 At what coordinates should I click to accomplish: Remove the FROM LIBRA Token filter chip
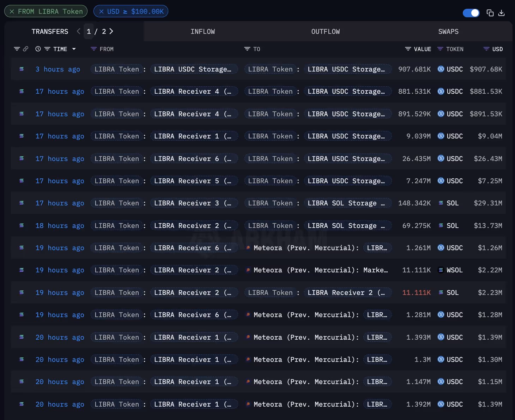(x=11, y=11)
